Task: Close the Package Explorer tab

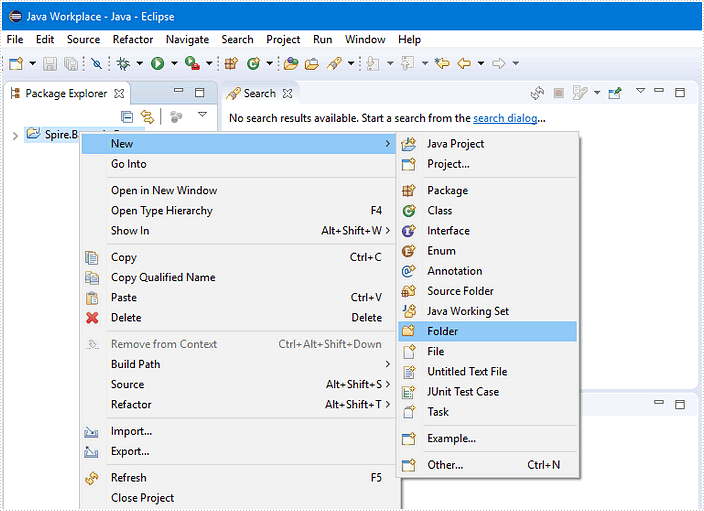Action: click(119, 93)
